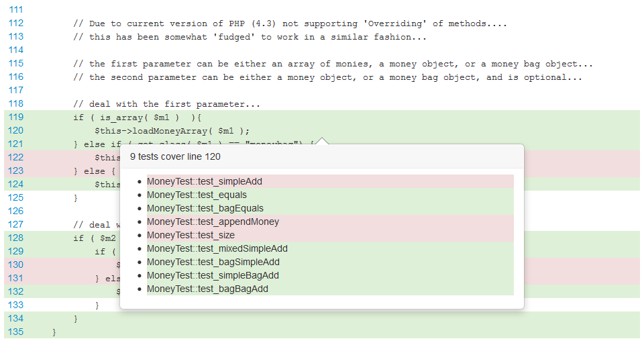The height and width of the screenshot is (341, 644).
Task: Click the MoneyTest::test_size list item
Action: pos(191,235)
